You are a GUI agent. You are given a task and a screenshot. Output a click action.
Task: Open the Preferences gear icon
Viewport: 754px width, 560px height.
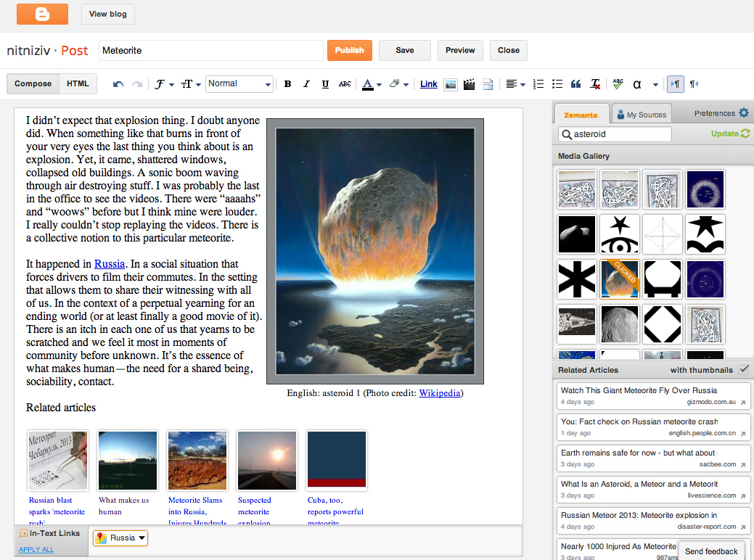pyautogui.click(x=744, y=113)
